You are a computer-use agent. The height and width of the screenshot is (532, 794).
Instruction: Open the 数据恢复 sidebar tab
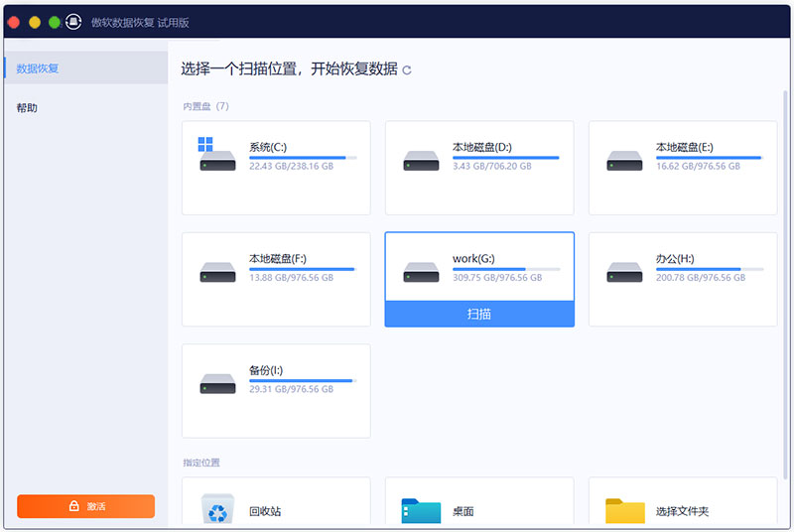click(86, 67)
